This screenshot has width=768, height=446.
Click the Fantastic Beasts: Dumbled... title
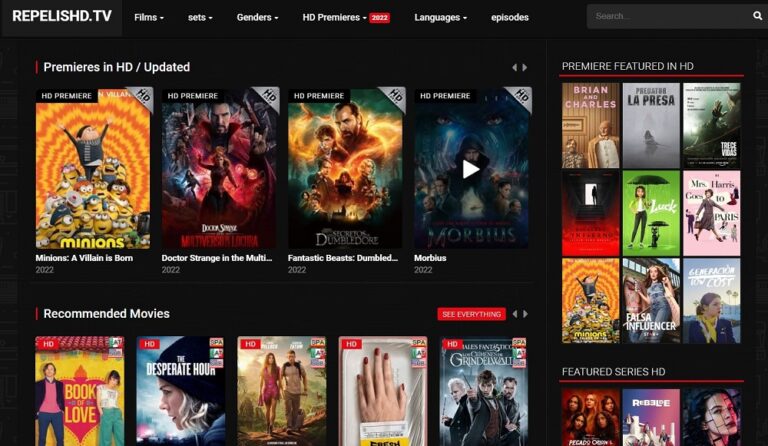pos(343,258)
